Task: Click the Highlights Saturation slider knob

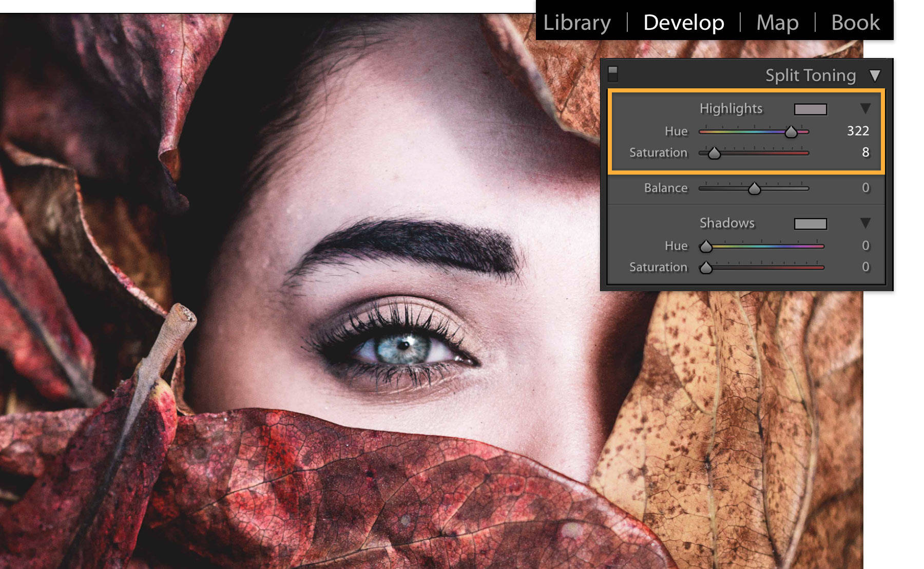Action: (714, 154)
